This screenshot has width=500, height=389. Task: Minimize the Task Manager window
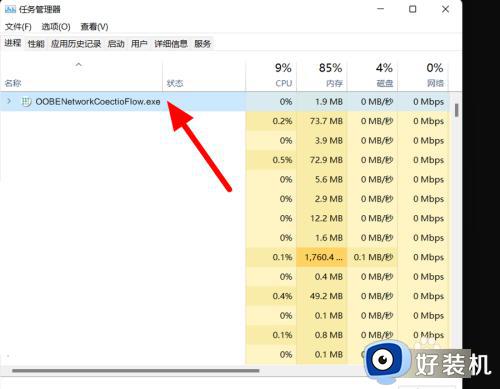pyautogui.click(x=380, y=9)
